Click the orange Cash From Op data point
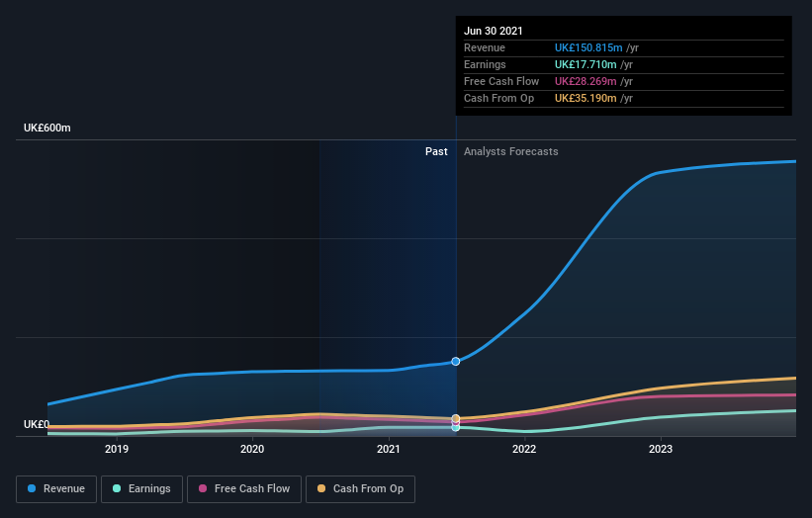The image size is (812, 518). click(456, 418)
